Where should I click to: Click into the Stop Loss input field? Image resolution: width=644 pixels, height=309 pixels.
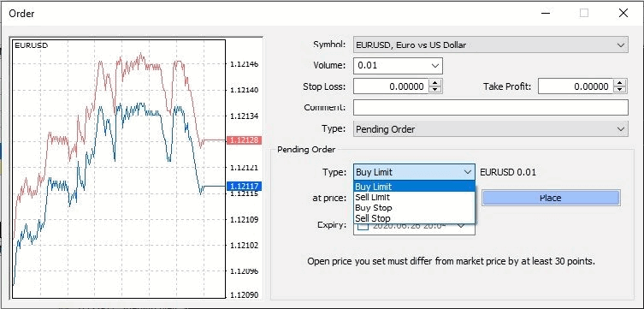pos(391,86)
